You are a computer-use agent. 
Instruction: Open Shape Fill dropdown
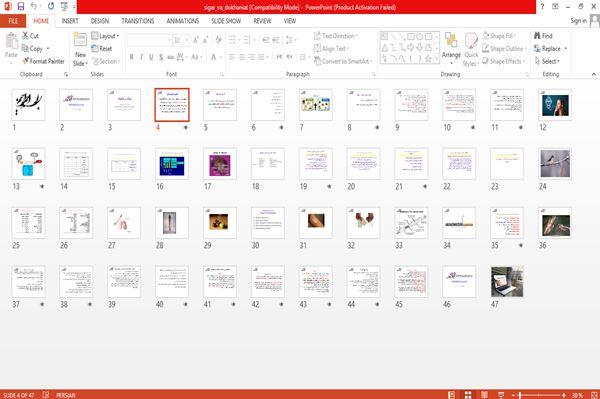tap(499, 36)
